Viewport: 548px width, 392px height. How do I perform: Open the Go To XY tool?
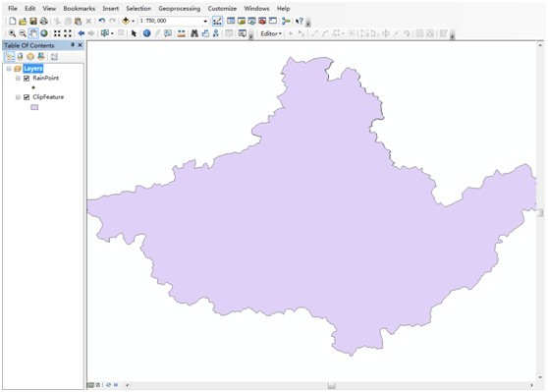[216, 33]
